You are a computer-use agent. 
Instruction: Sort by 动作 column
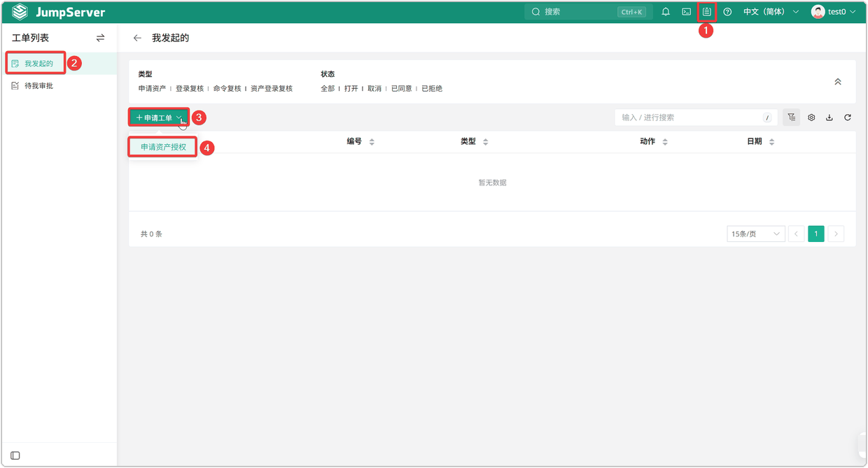665,142
